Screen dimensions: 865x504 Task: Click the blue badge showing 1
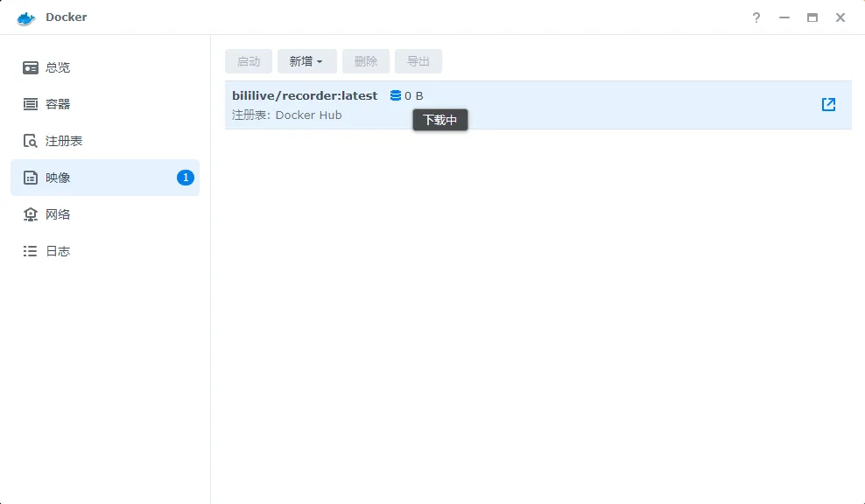[186, 178]
